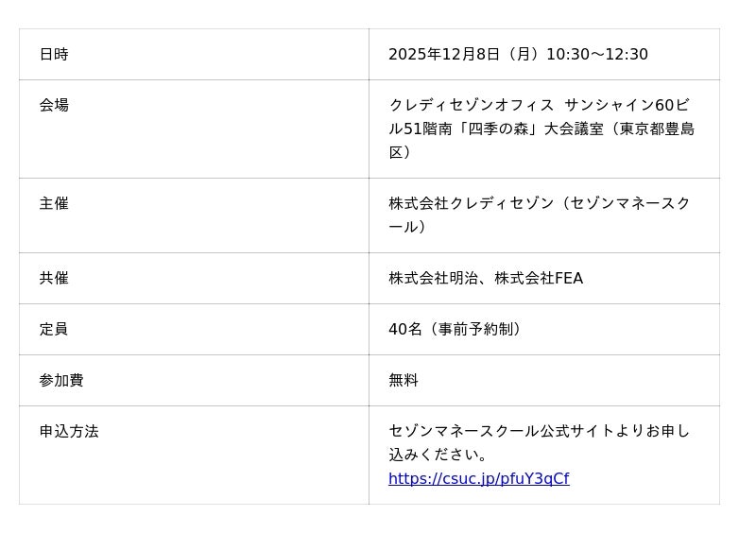Click the 申込方法 row label

pyautogui.click(x=69, y=432)
